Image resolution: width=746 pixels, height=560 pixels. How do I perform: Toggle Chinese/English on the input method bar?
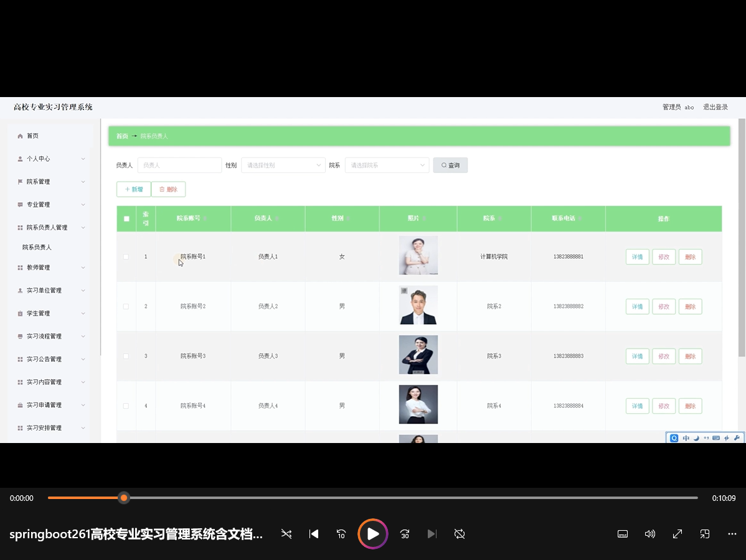(x=686, y=438)
